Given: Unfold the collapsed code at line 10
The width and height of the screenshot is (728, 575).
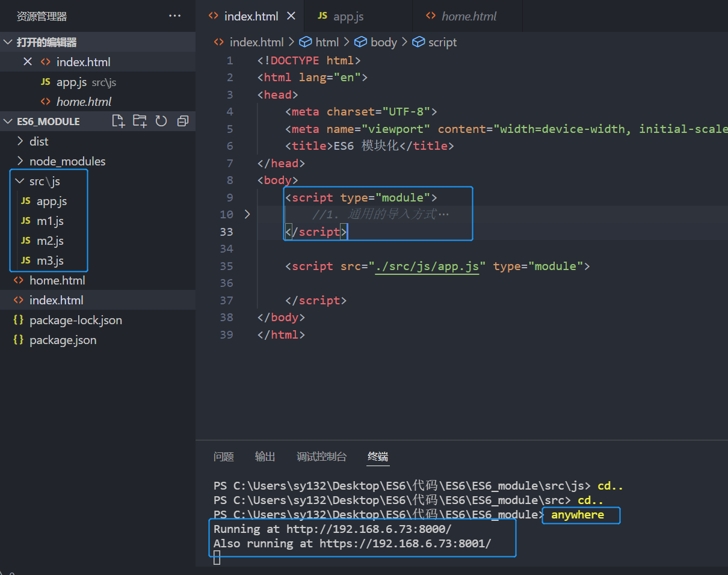Looking at the screenshot, I should coord(246,214).
